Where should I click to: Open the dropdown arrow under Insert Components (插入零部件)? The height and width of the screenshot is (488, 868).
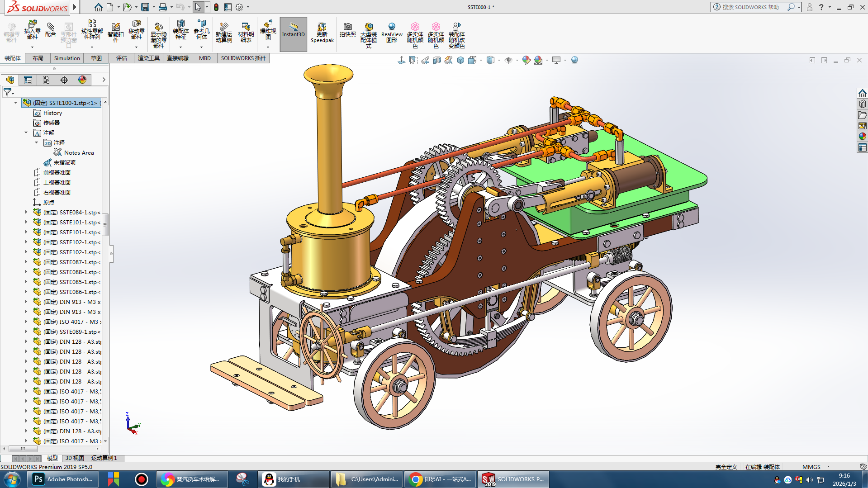pyautogui.click(x=32, y=47)
